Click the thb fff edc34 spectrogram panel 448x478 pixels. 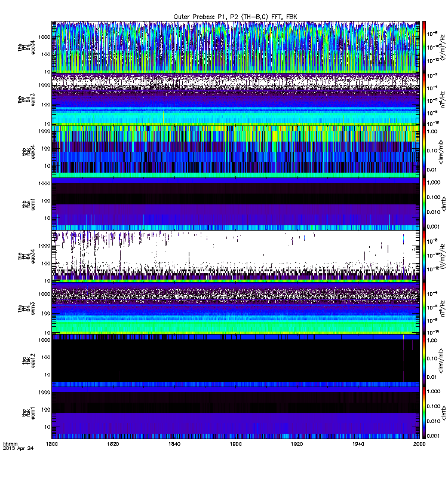click(x=235, y=47)
